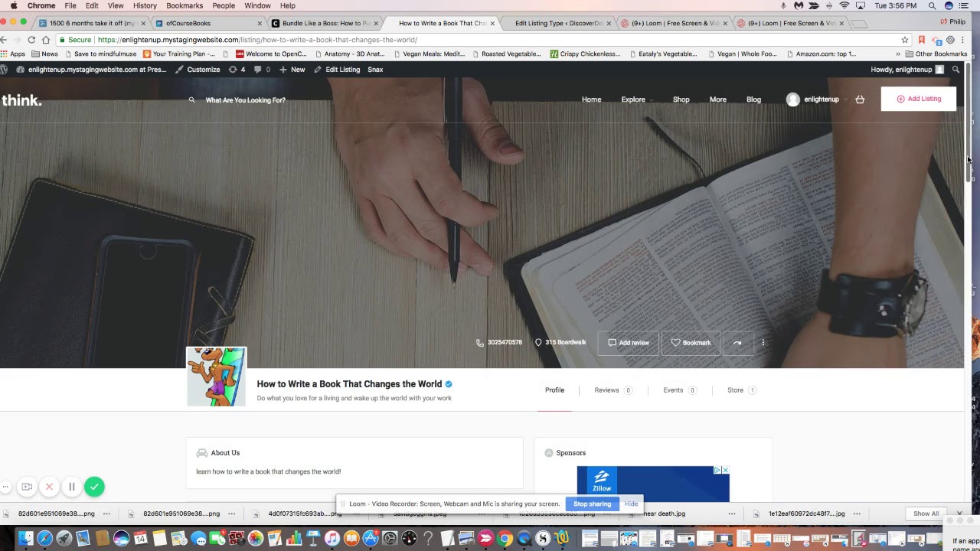
Task: Pause the Loom recording
Action: (x=72, y=487)
